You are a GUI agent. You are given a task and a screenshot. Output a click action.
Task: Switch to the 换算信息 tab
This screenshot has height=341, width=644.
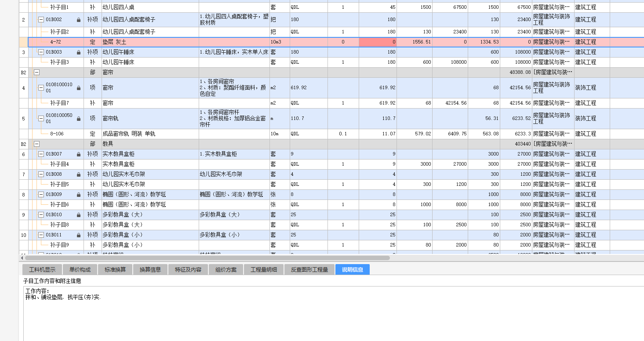tap(150, 269)
